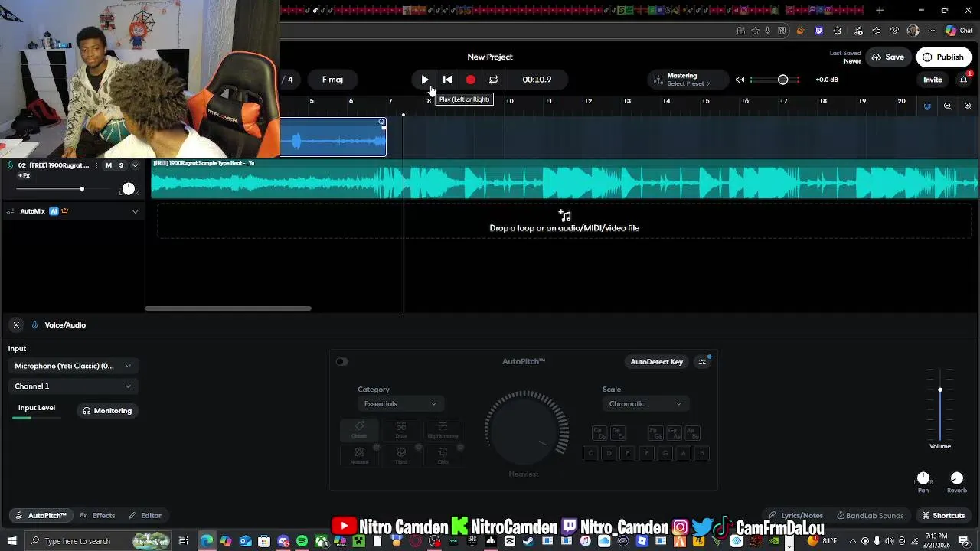Return playhead to the beginning
This screenshot has width=980, height=551.
(x=448, y=80)
